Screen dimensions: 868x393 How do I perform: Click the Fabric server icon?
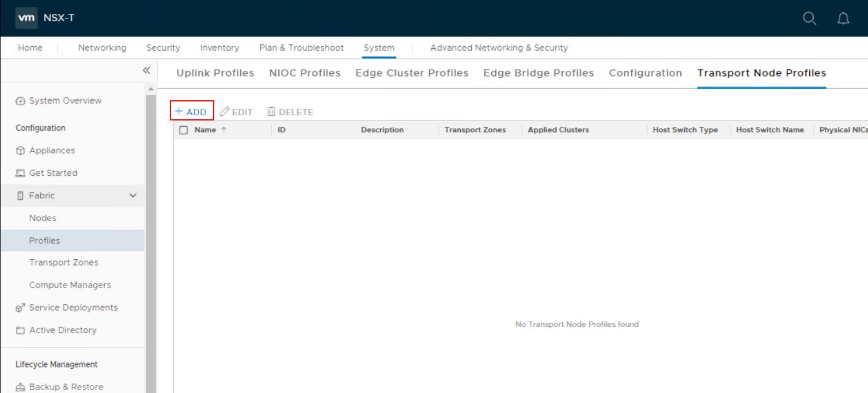click(x=21, y=196)
